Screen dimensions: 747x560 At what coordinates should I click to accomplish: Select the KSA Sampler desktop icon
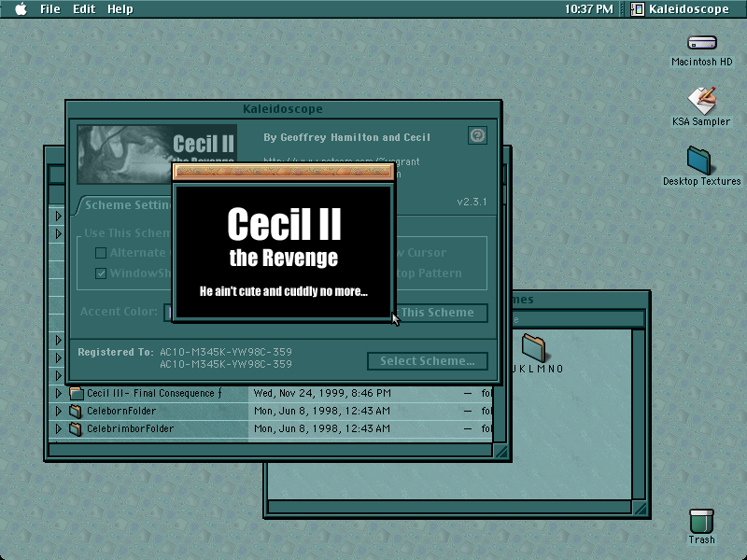[x=702, y=100]
